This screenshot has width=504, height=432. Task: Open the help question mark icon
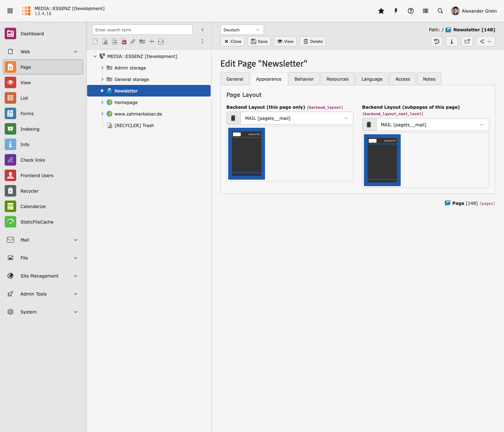[x=411, y=11]
